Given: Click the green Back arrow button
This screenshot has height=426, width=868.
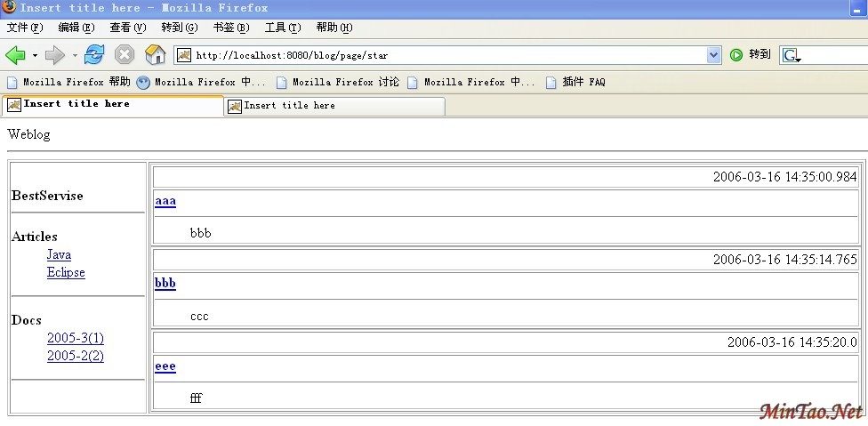Looking at the screenshot, I should (15, 55).
